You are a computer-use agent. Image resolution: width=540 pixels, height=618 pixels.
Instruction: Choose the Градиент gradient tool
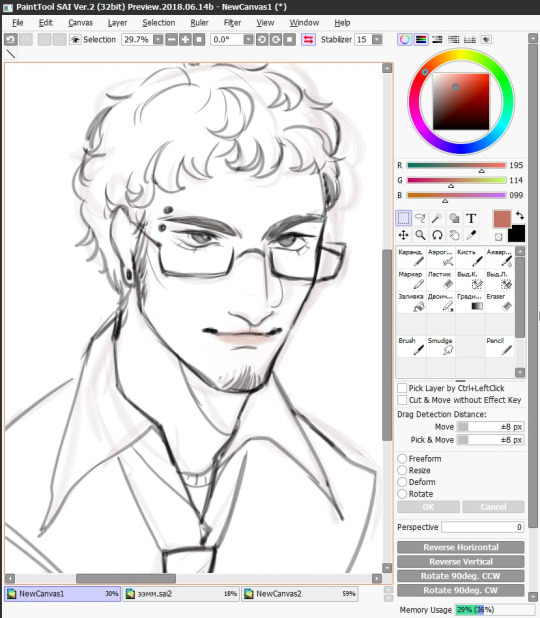coord(470,302)
